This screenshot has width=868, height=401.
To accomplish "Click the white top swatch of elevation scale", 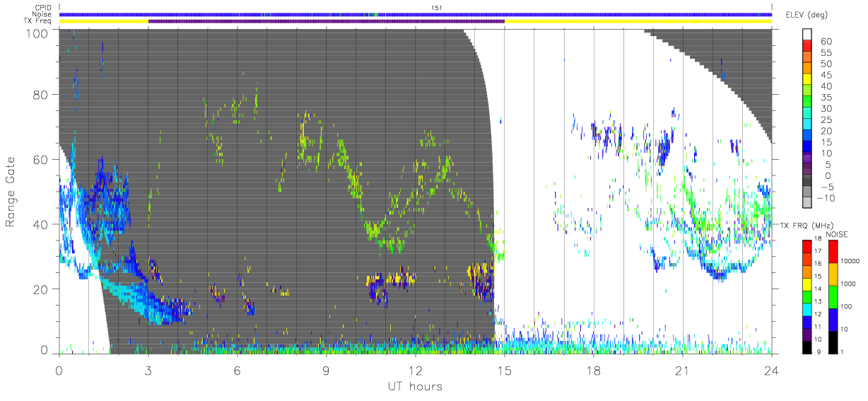I will pos(808,35).
